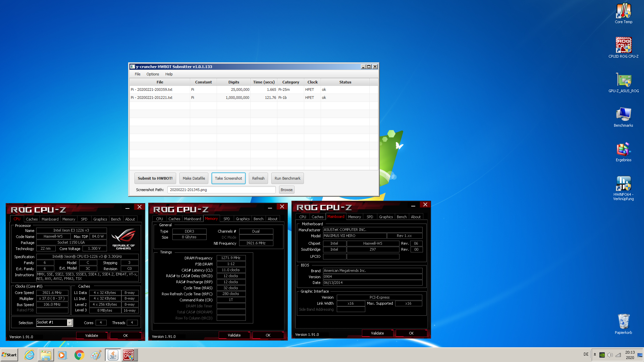Screen dimensions: 644x362
Task: Click the Digits column header
Action: [234, 82]
